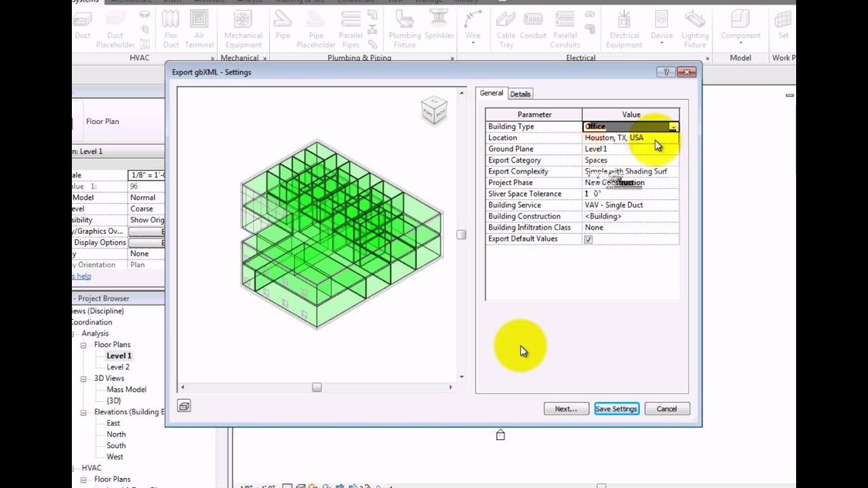Screen dimensions: 868x488
Task: Click the ViewCube in the gbXML preview
Action: [x=434, y=109]
